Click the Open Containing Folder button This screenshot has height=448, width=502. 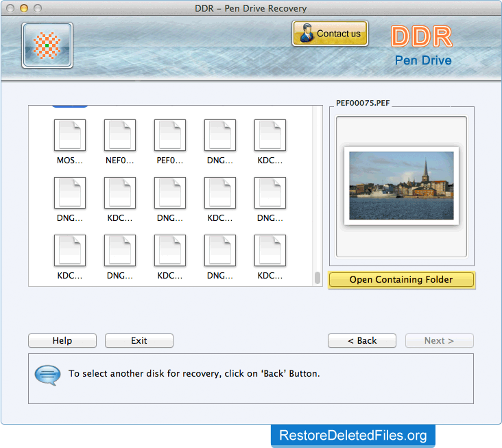click(401, 279)
